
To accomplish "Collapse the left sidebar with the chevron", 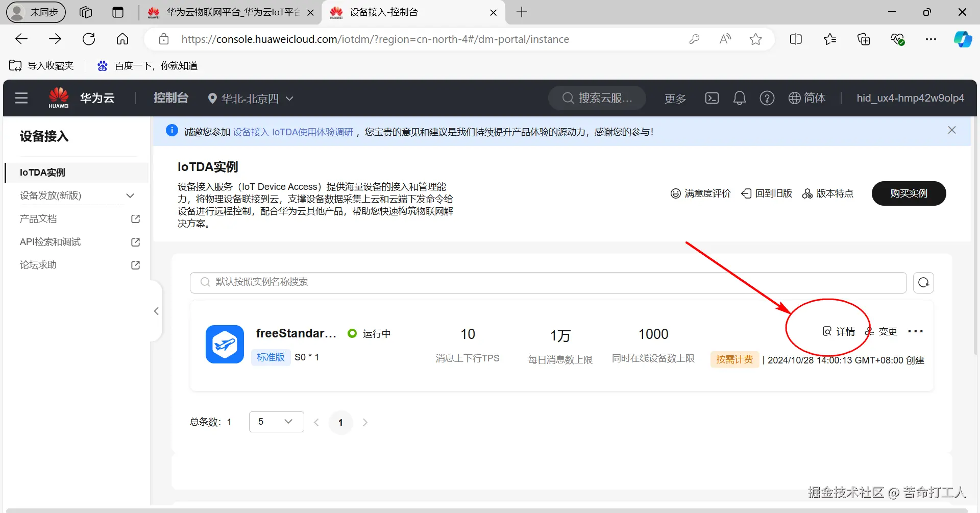I will [156, 311].
